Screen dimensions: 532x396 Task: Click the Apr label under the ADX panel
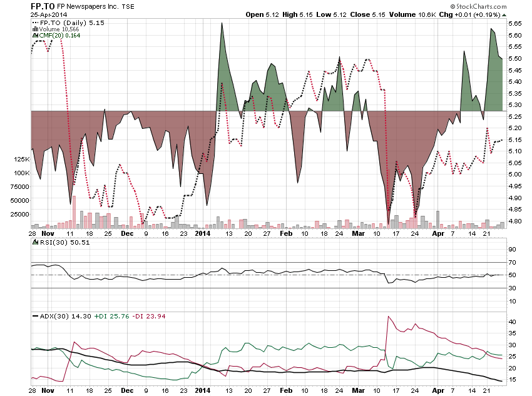pyautogui.click(x=438, y=390)
